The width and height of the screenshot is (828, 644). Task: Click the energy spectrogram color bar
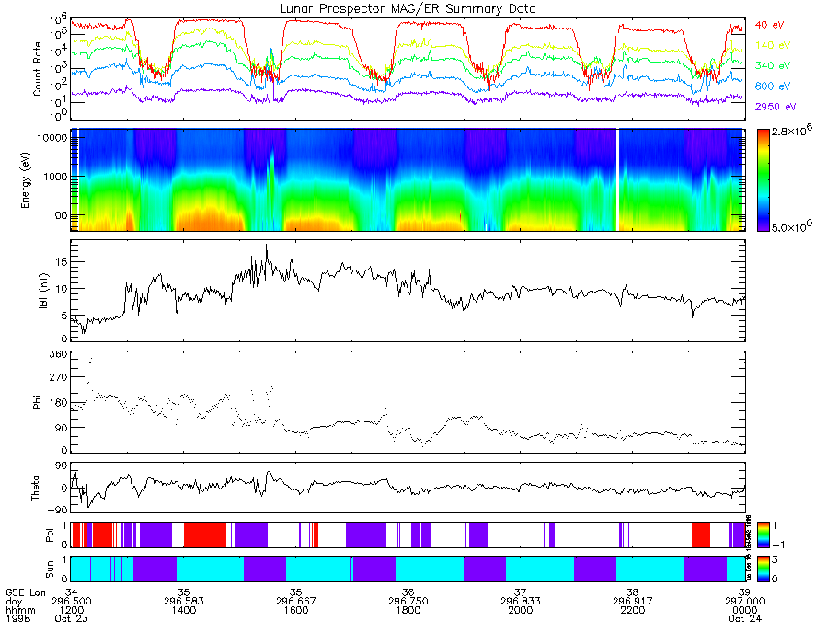[763, 180]
